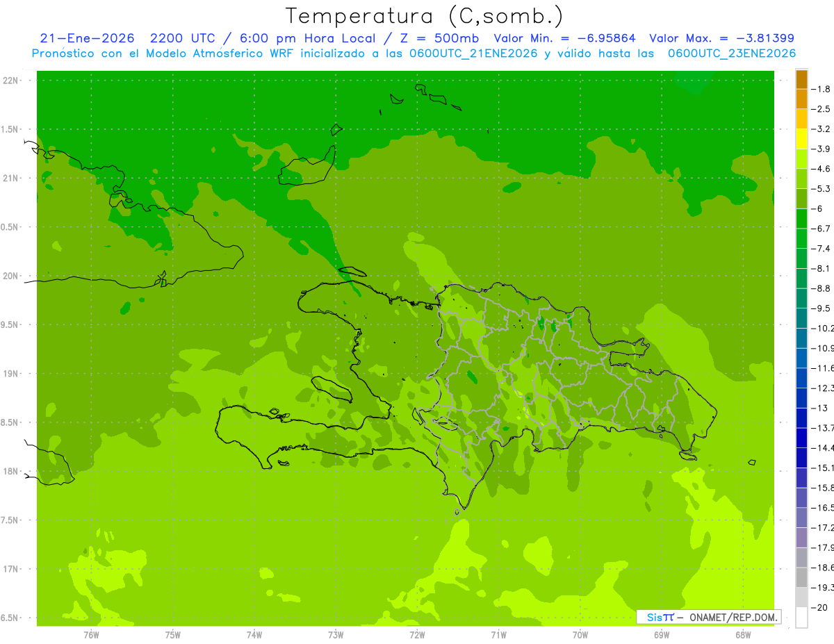Click the "75W" longitude axis label
834x644 pixels.
point(173,635)
